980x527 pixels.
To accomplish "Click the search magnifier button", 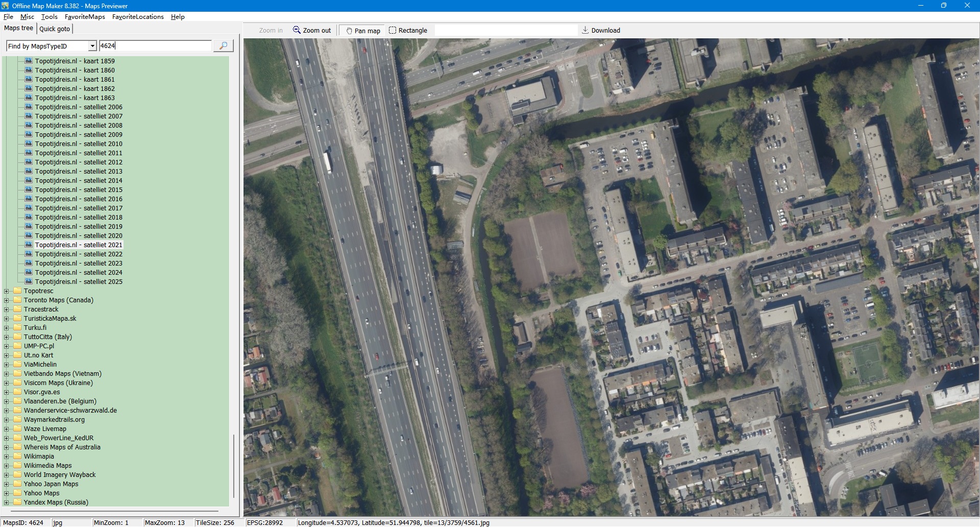I will (223, 46).
